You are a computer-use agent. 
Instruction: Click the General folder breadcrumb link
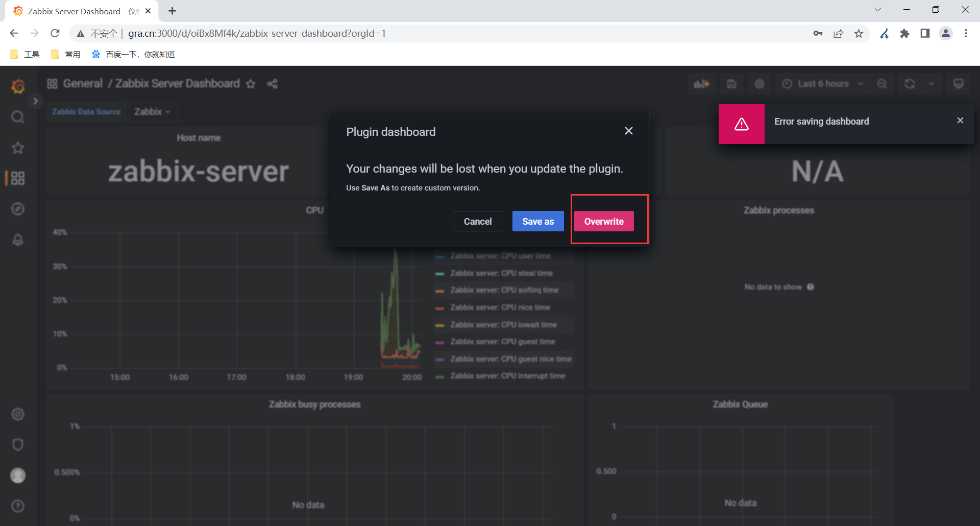coord(83,84)
